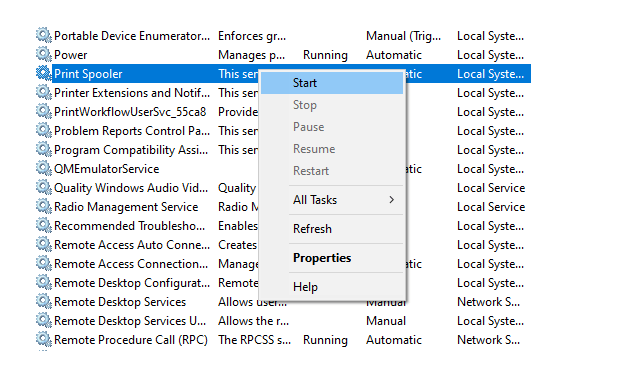Image resolution: width=624 pixels, height=388 pixels.
Task: Select PrintWorkflowUserSvc_55ca8 service name
Action: point(130,112)
